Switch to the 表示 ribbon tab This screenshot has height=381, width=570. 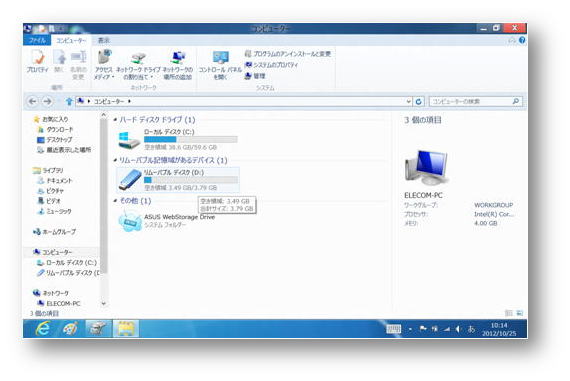click(x=104, y=40)
